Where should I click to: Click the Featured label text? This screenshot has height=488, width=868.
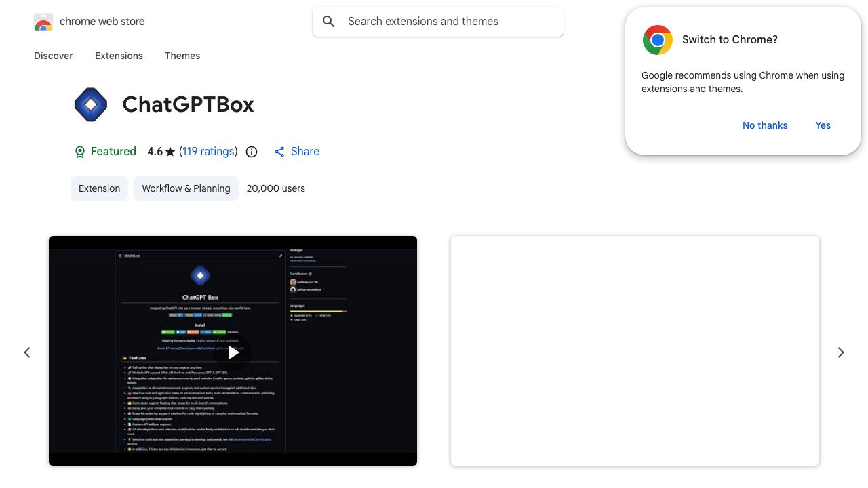(x=113, y=152)
